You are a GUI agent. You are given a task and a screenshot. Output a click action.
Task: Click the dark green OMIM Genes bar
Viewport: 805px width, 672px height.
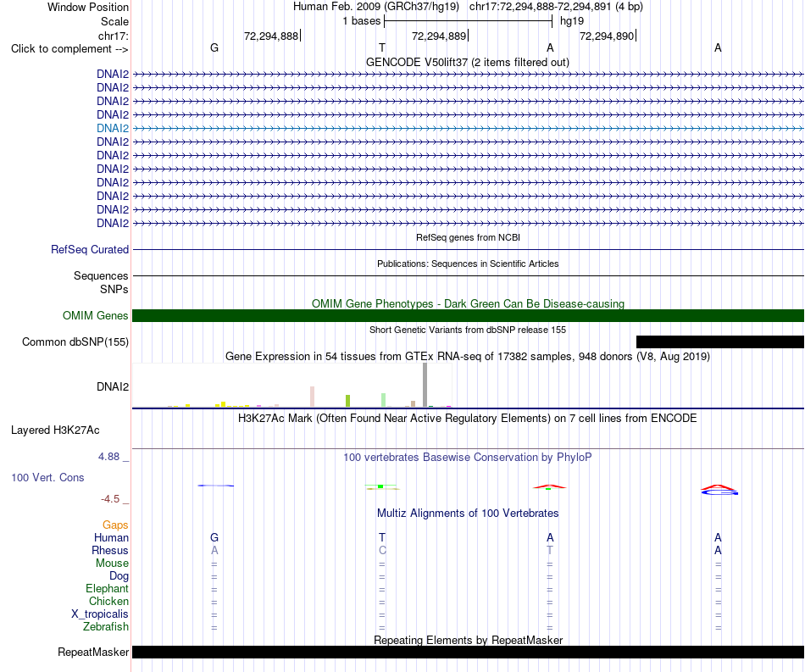(x=468, y=316)
